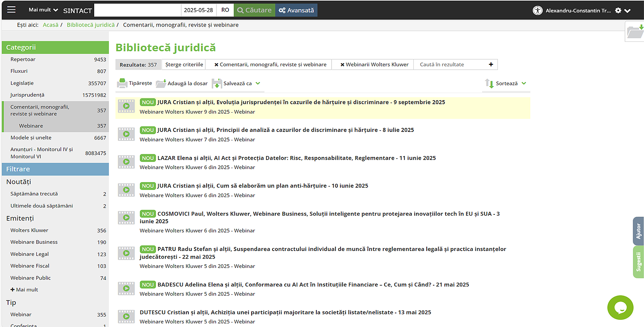
Task: Click video icon of Principii de analiză webinar
Action: [x=126, y=134]
